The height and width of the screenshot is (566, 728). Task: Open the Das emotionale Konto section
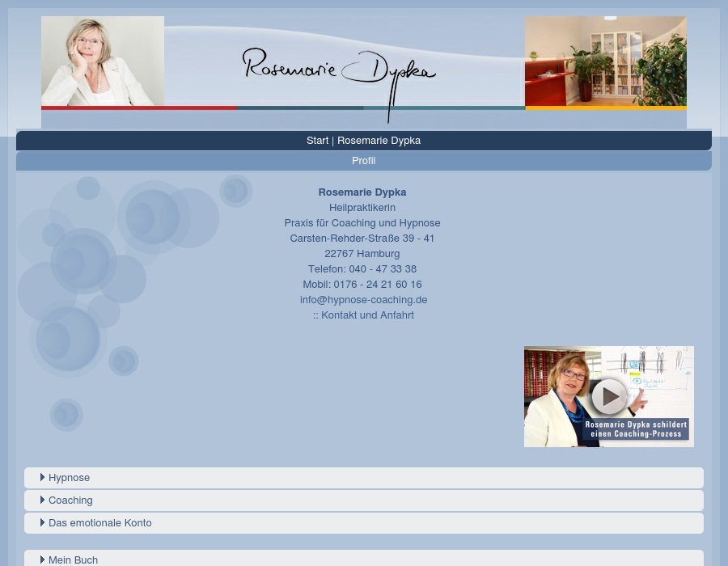[x=99, y=522]
